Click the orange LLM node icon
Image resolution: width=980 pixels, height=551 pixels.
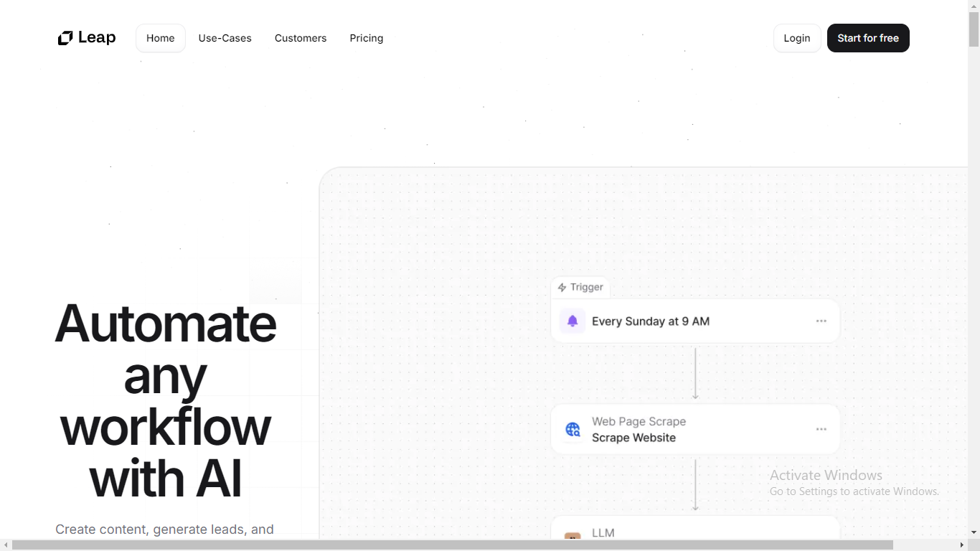tap(572, 537)
